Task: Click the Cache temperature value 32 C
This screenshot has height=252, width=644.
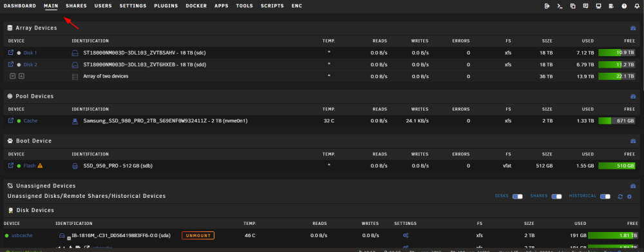Action: [328, 121]
